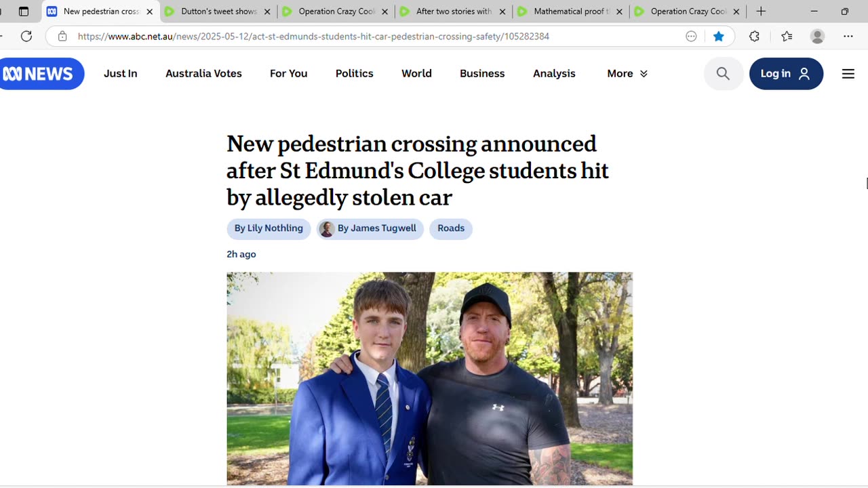Click the browser profile avatar
The image size is (868, 488).
(x=818, y=37)
